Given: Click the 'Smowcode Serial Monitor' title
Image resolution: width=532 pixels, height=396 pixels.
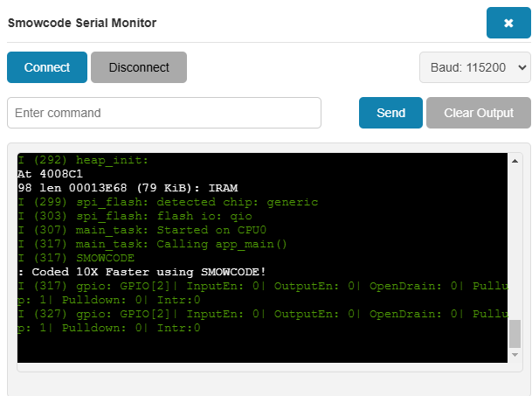Looking at the screenshot, I should 82,23.
